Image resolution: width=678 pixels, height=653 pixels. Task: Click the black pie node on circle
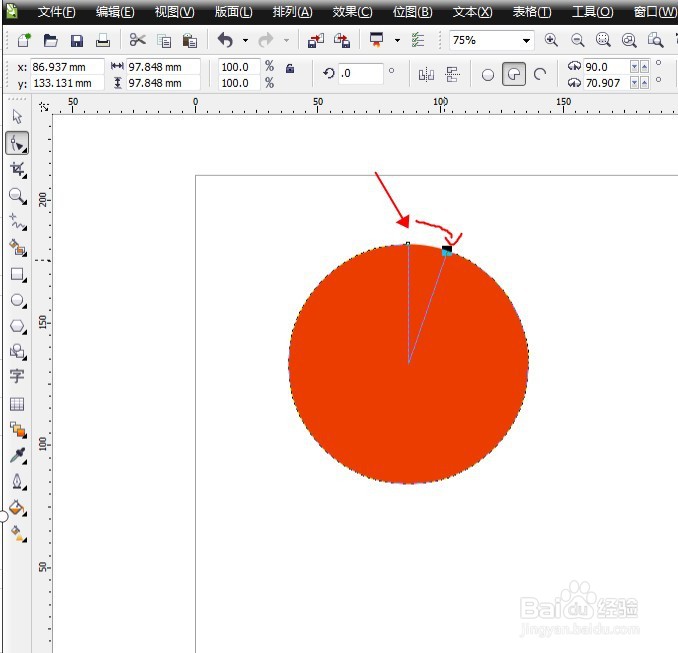click(x=447, y=250)
